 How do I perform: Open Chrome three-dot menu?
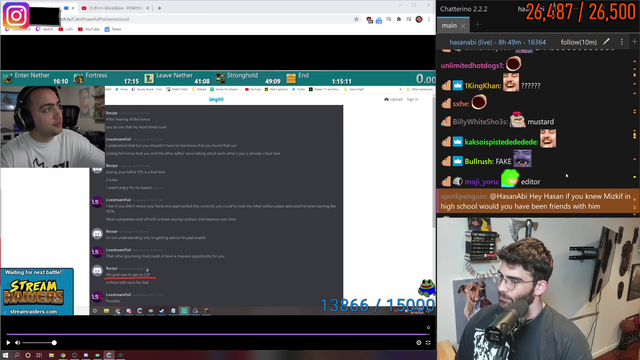pyautogui.click(x=429, y=19)
